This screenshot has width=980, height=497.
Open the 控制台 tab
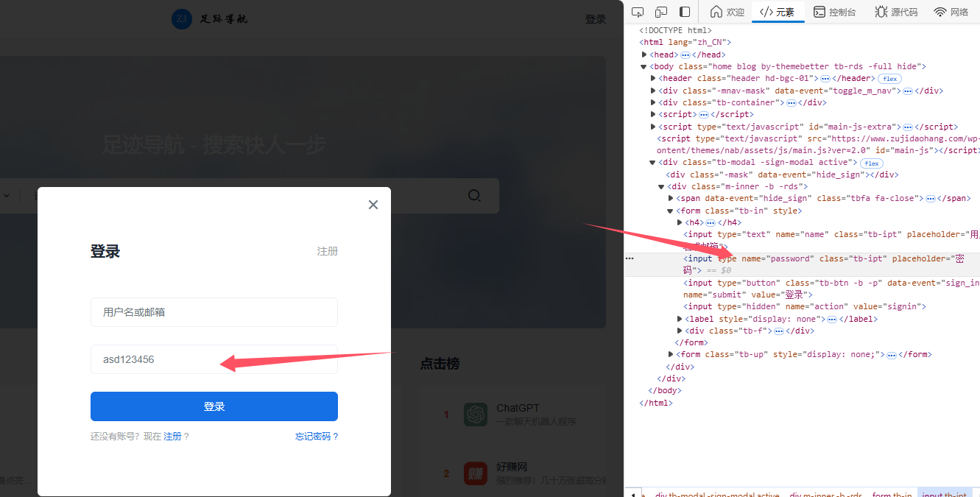tap(834, 12)
